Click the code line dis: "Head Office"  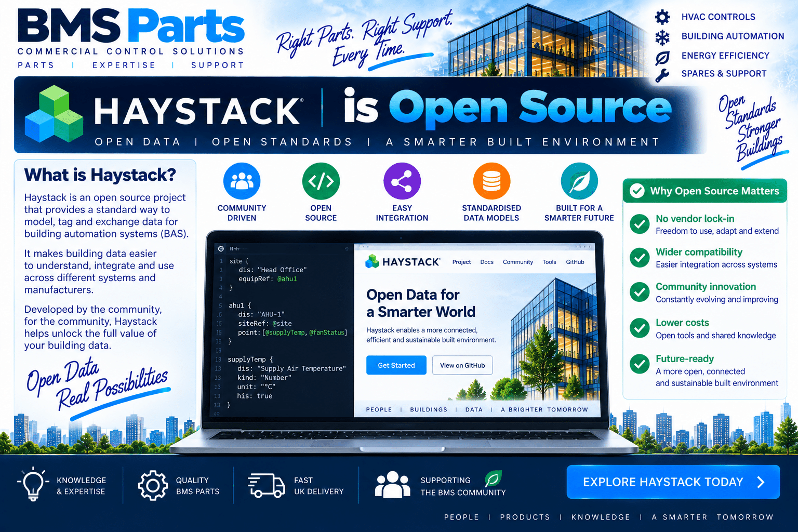click(273, 270)
